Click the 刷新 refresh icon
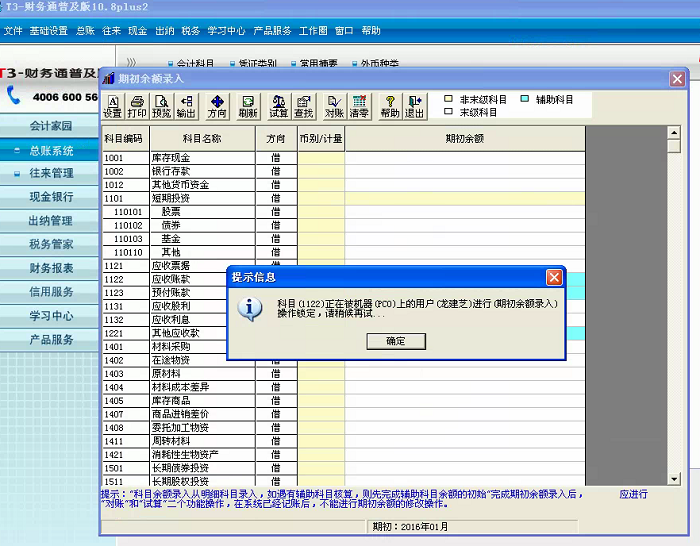The width and height of the screenshot is (700, 546). coord(248,107)
